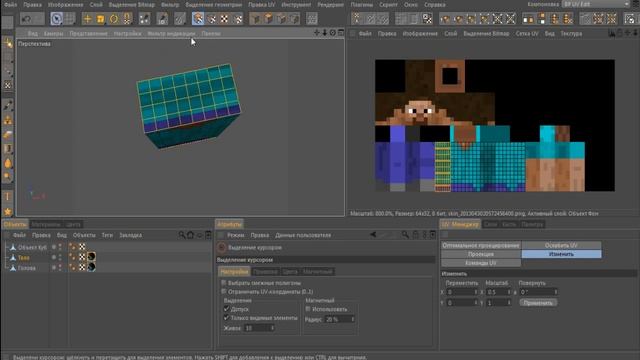Select the orange Rotate circle tool
The width and height of the screenshot is (640, 360).
pyautogui.click(x=114, y=19)
